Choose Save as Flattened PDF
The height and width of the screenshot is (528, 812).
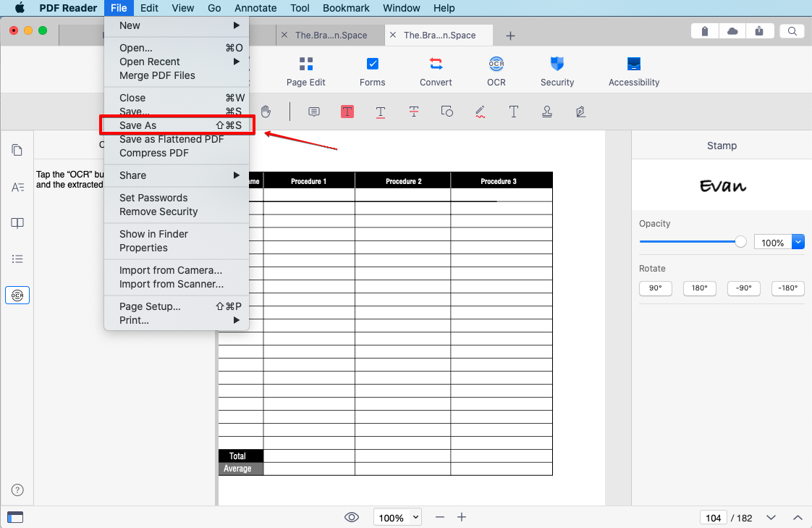(x=176, y=139)
